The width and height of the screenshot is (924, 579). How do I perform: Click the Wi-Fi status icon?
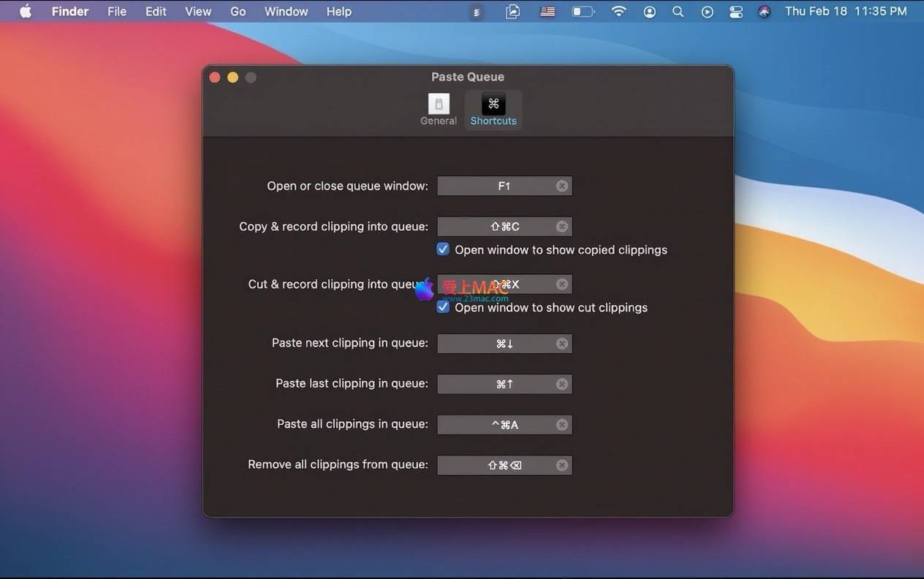point(619,12)
